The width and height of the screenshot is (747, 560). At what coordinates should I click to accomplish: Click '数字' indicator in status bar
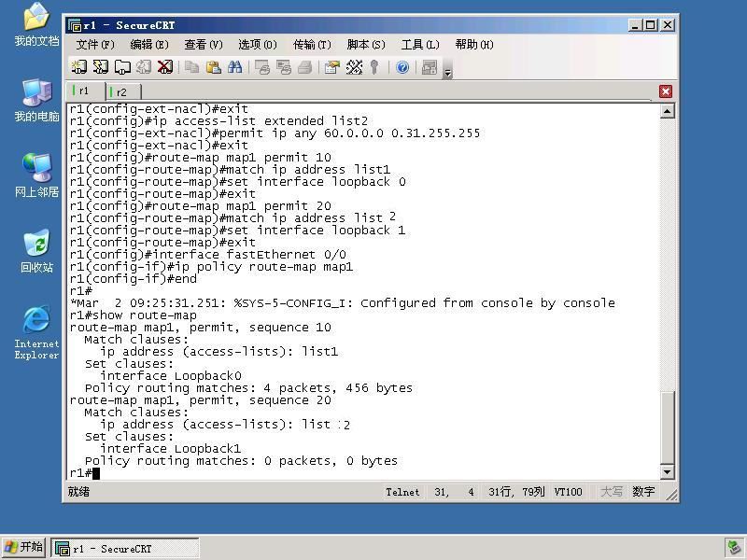coord(643,492)
